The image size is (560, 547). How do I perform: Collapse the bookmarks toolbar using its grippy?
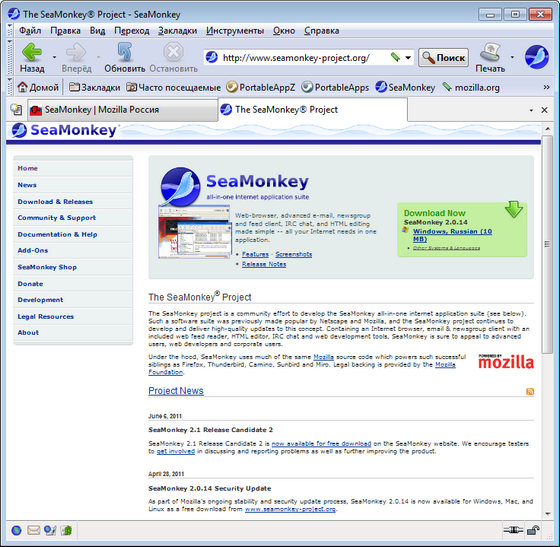pyautogui.click(x=10, y=87)
